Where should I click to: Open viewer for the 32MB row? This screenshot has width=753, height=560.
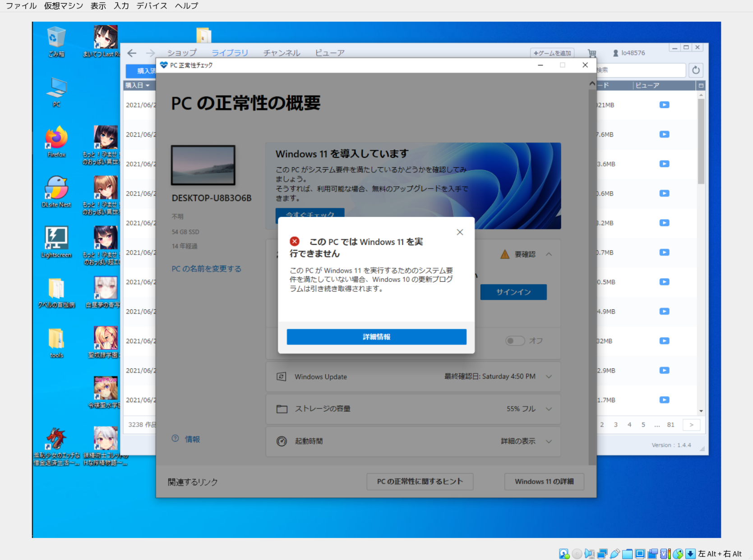pyautogui.click(x=664, y=341)
